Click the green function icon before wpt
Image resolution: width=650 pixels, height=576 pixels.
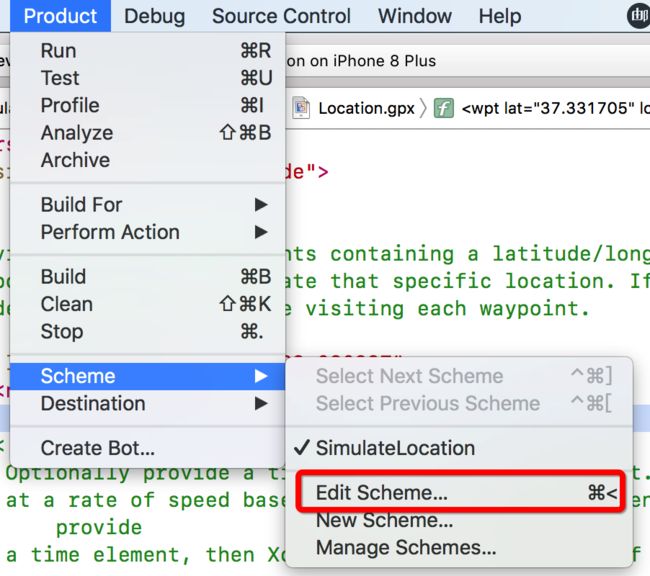point(444,109)
